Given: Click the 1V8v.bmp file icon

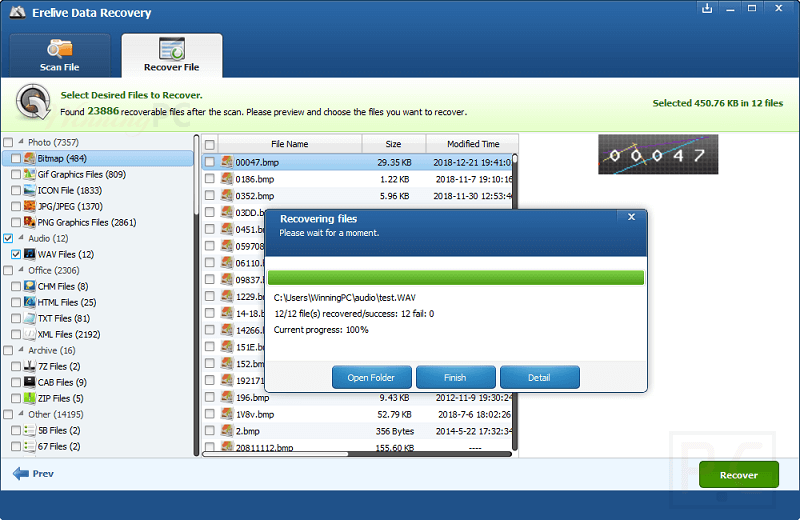Looking at the screenshot, I should point(227,414).
